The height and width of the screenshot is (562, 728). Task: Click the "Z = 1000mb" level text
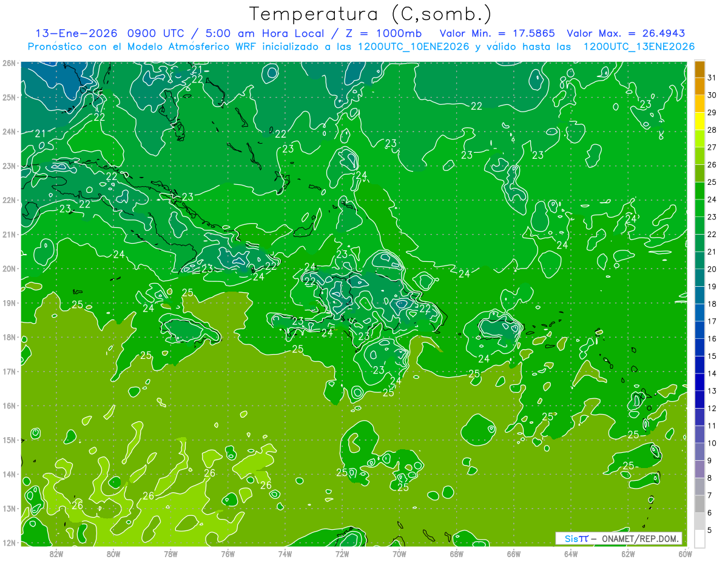click(383, 33)
